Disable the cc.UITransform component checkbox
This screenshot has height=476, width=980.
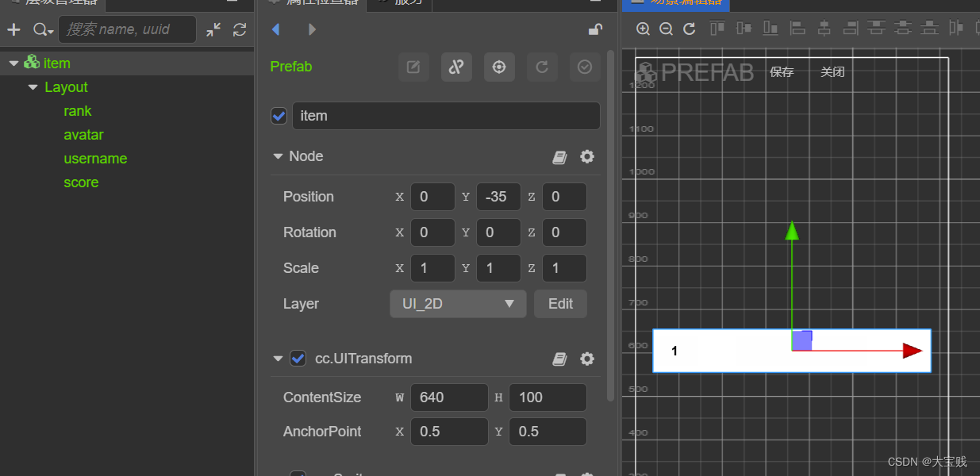coord(298,359)
